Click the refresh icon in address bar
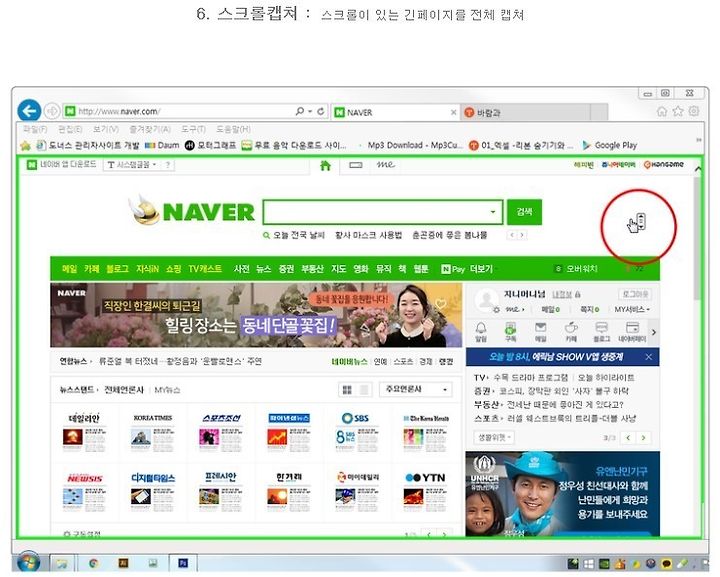The width and height of the screenshot is (720, 577). (x=321, y=111)
